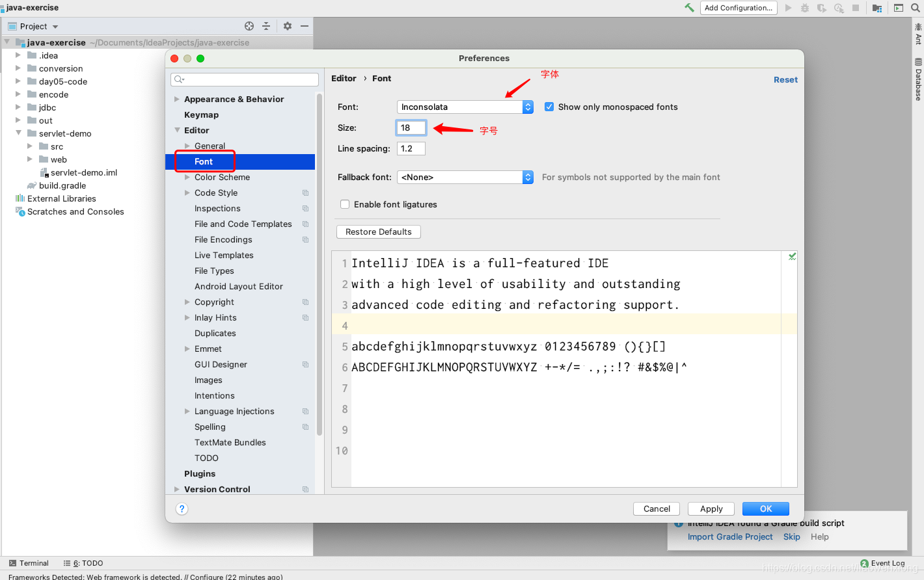The width and height of the screenshot is (924, 580).
Task: Select External Libraries in project tree
Action: click(x=61, y=198)
